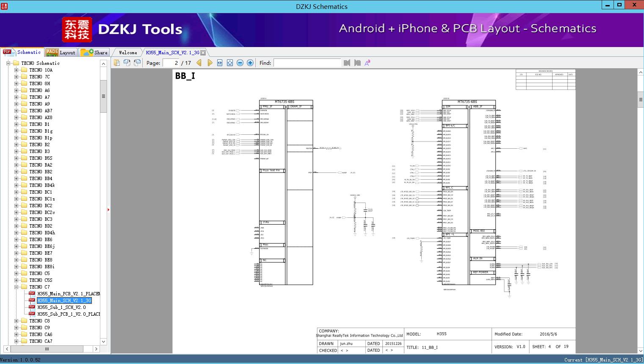Open the match case search options icon

368,63
